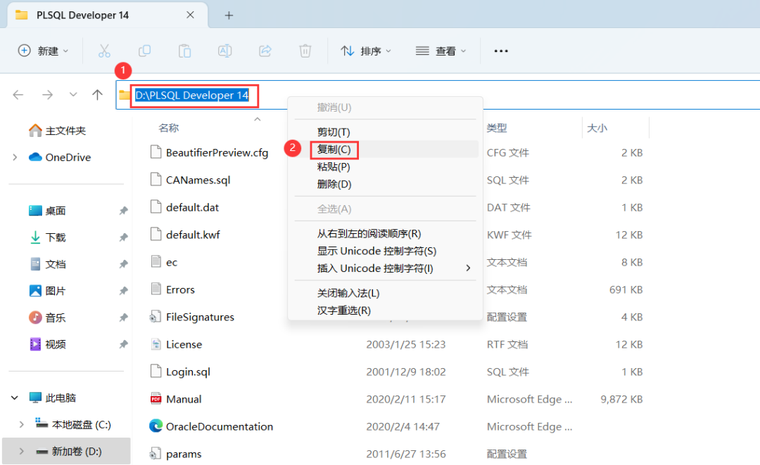Click the Delete trash icon in toolbar
This screenshot has height=465, width=760.
[305, 51]
